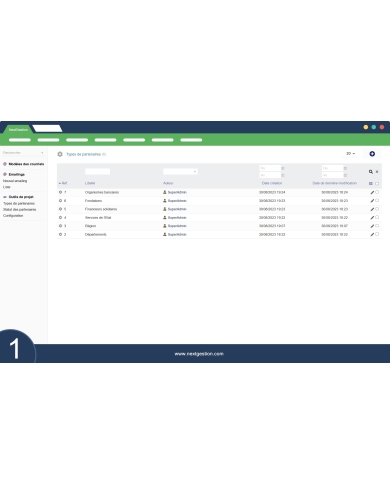This screenshot has width=390, height=484.
Task: Open Emailings section in sidebar
Action: click(x=16, y=174)
